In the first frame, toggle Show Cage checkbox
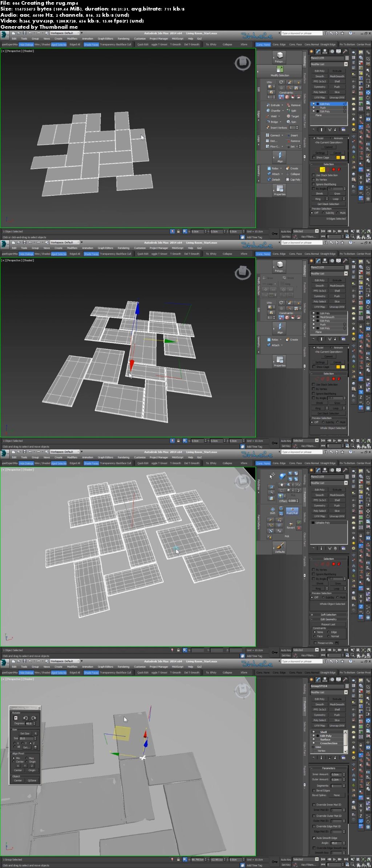372x868 pixels. point(321,158)
